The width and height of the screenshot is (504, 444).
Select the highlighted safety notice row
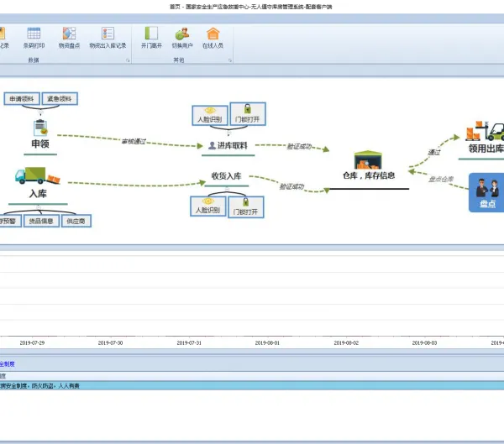tap(252, 385)
